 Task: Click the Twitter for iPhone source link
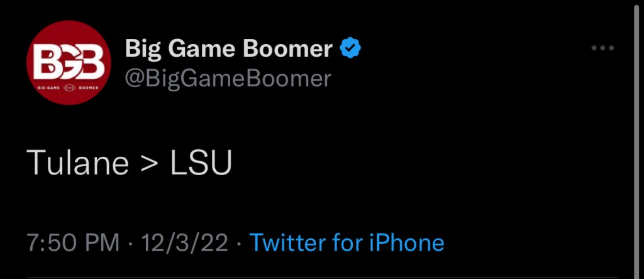[347, 242]
